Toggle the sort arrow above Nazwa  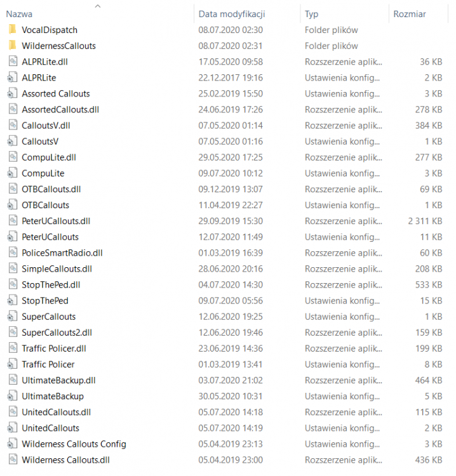click(x=98, y=6)
